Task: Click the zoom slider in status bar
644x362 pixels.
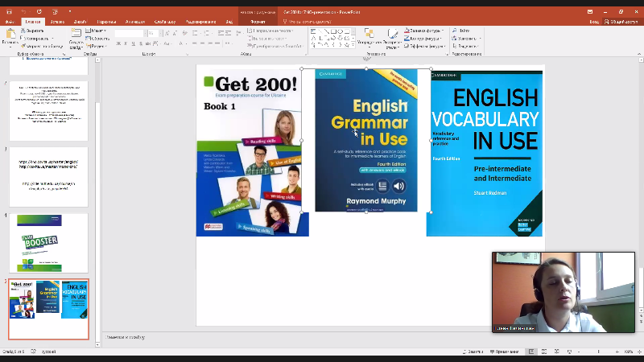Action: pyautogui.click(x=597, y=352)
